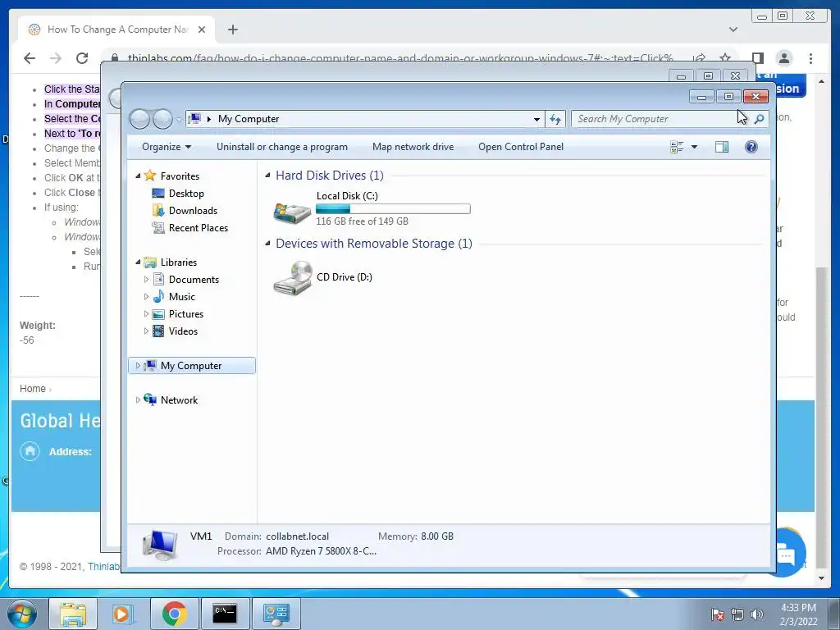Click Chrome's reload page button
840x630 pixels.
coord(82,58)
